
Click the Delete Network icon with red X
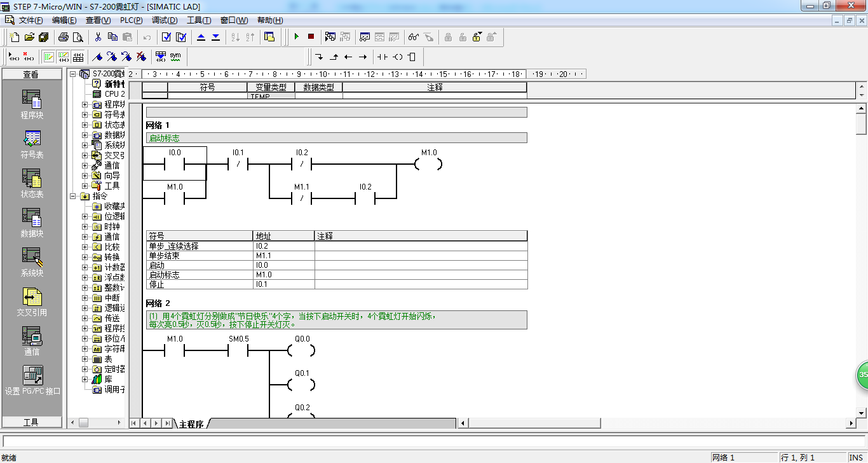pos(29,57)
